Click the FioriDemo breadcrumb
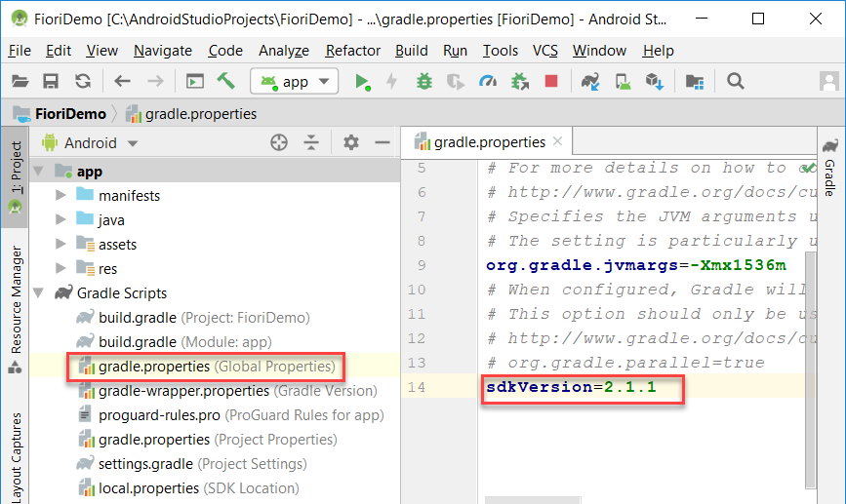Viewport: 846px width, 504px height. [x=60, y=114]
